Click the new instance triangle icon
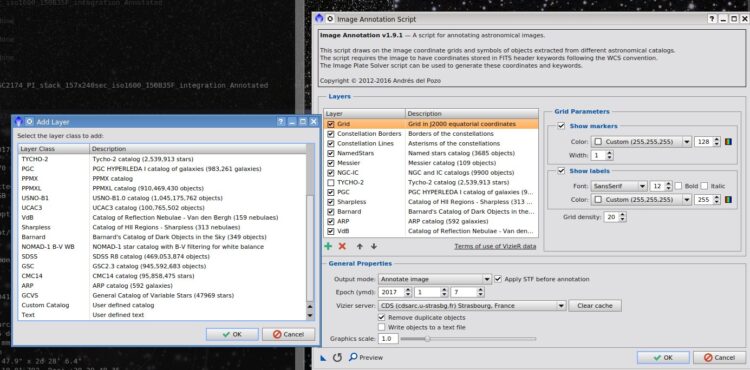Viewport: 750px width, 370px height. 323,357
